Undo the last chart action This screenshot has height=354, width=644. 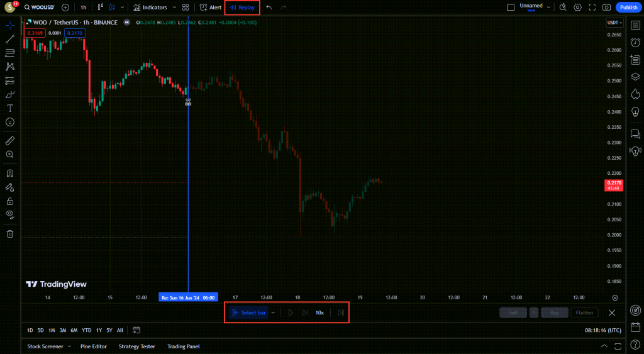269,8
